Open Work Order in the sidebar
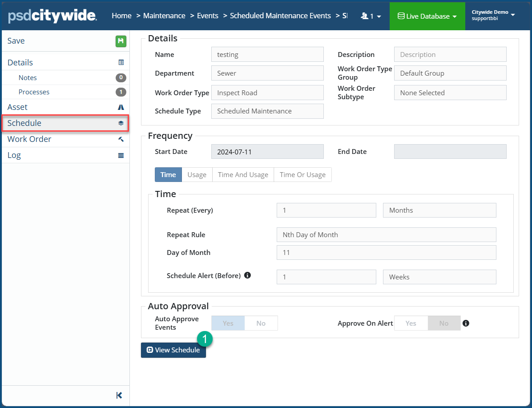Viewport: 532px width, 408px height. coord(65,139)
